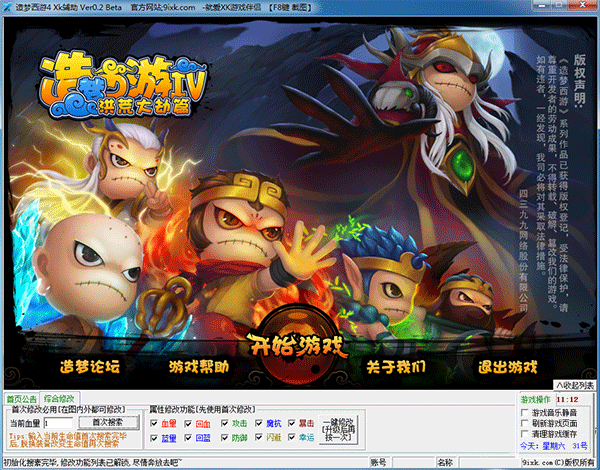Screen dimensions: 600x470
Task: Click the 一键修改 one-click modify button
Action: (338, 429)
